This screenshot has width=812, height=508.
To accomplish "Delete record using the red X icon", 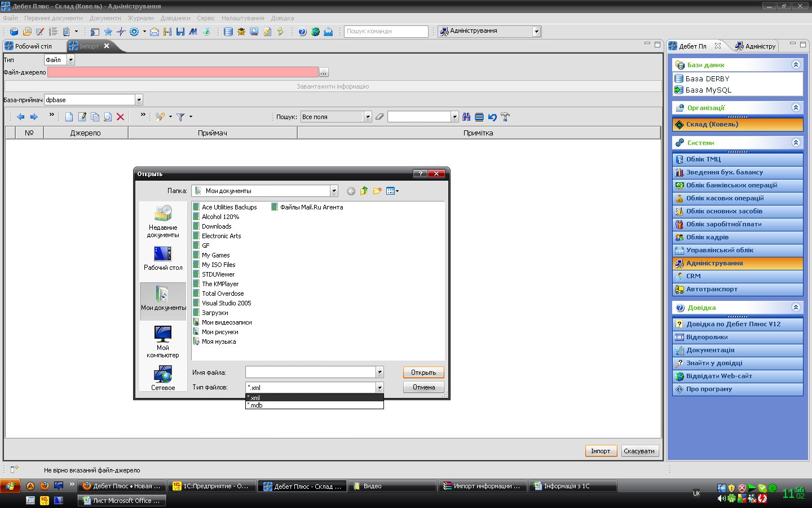I will (x=120, y=117).
